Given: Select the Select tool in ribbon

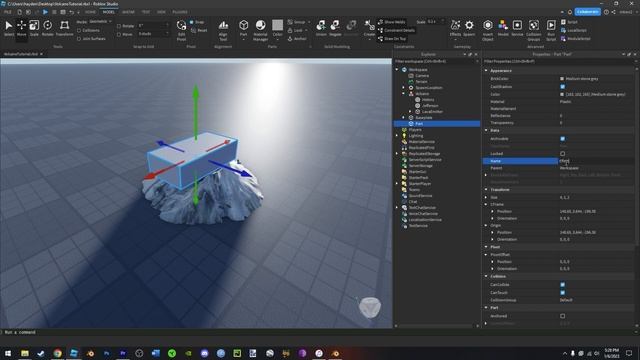Looking at the screenshot, I should pos(9,29).
